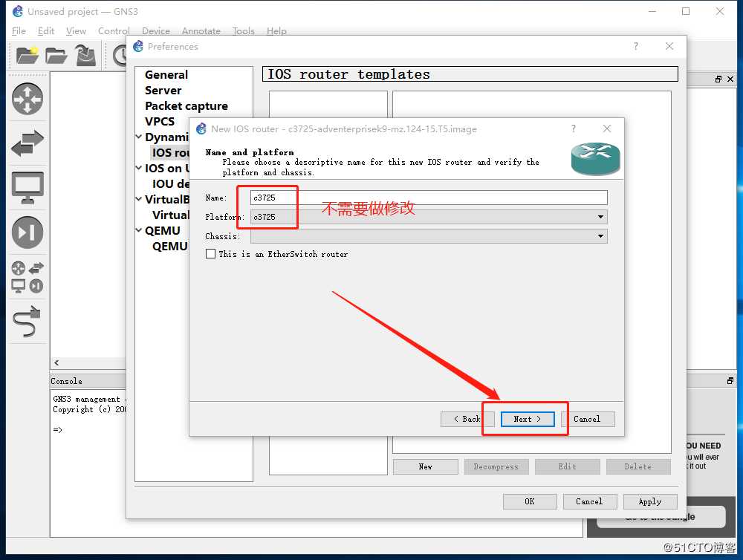Close the right upper dock panel
Viewport: 743px width, 560px height.
tap(730, 79)
